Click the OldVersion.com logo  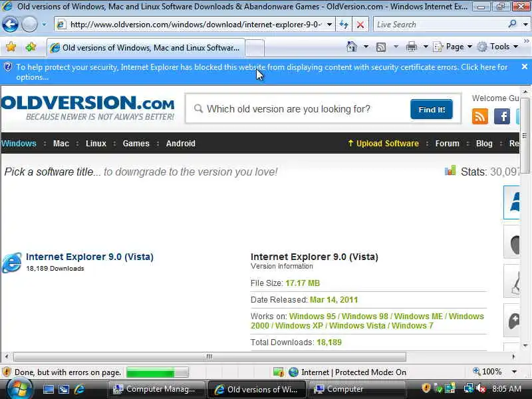coord(88,108)
